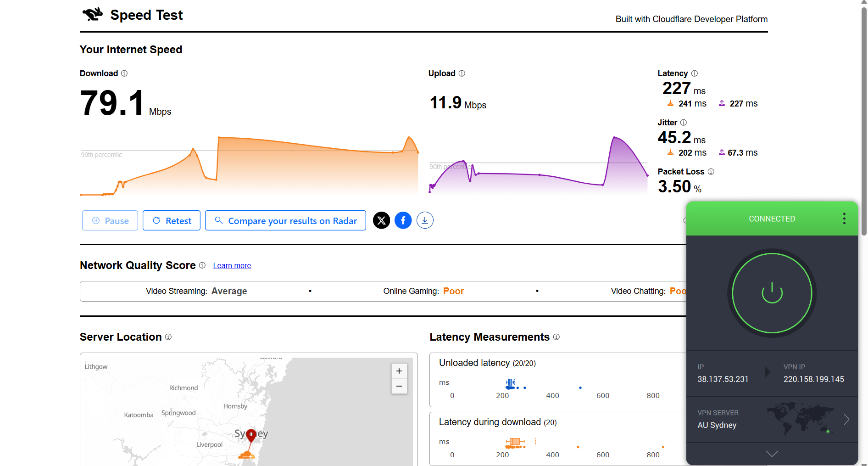Image resolution: width=868 pixels, height=466 pixels.
Task: Expand VPN server selection via right chevron
Action: click(846, 419)
